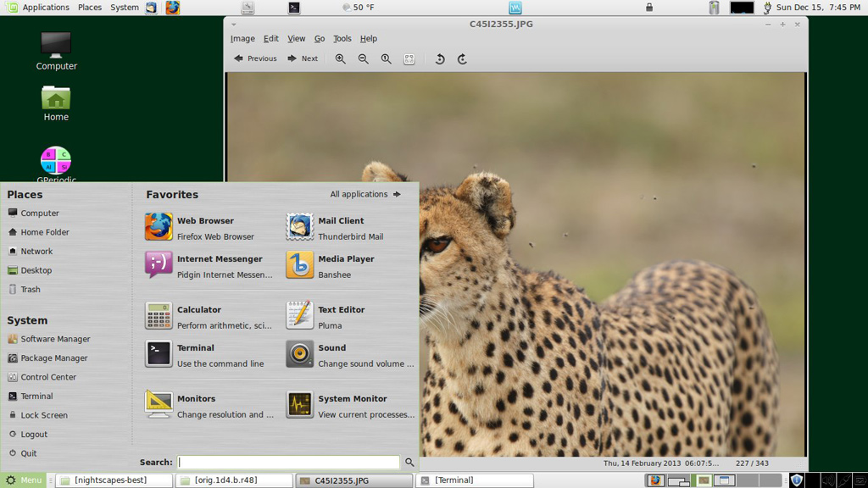Open Control Center from System list
This screenshot has width=868, height=488.
point(47,377)
